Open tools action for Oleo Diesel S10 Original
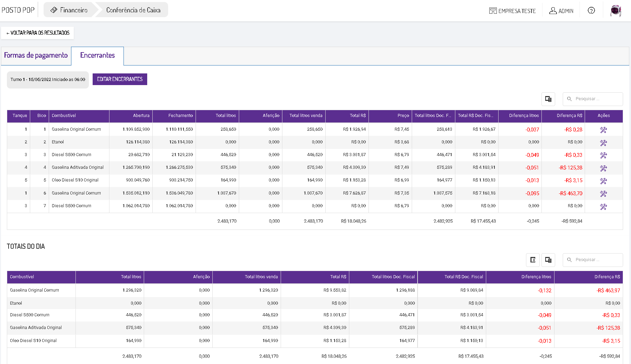 tap(603, 181)
